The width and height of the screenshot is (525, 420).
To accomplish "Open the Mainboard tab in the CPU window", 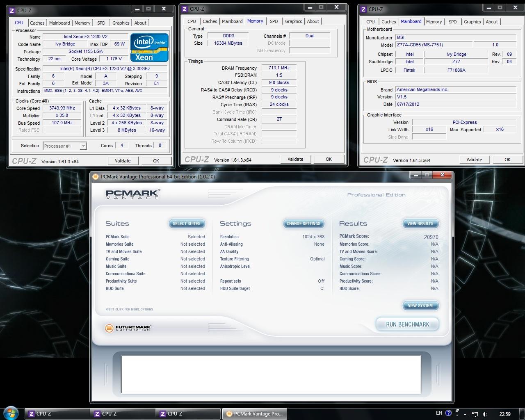I will point(59,23).
